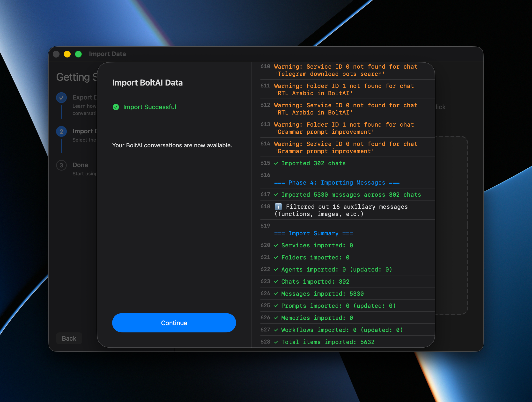Click the 'Import Data' window title
The image size is (532, 402).
coord(107,54)
